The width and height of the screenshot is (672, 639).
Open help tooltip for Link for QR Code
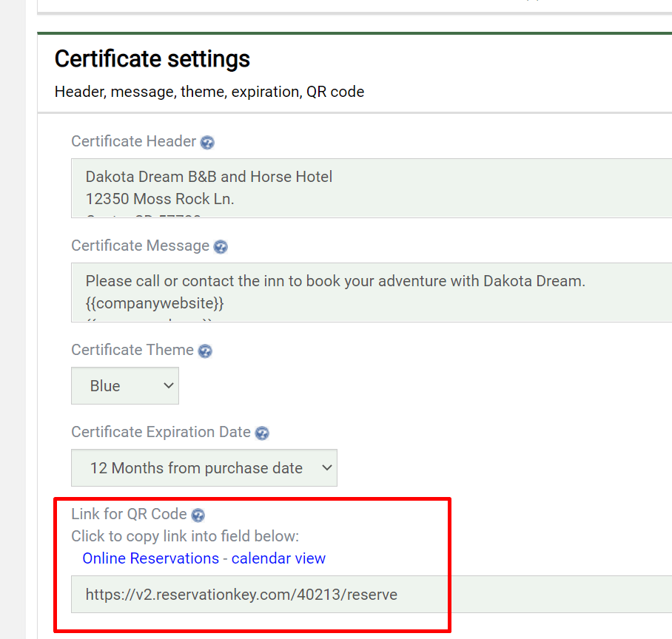click(x=197, y=515)
